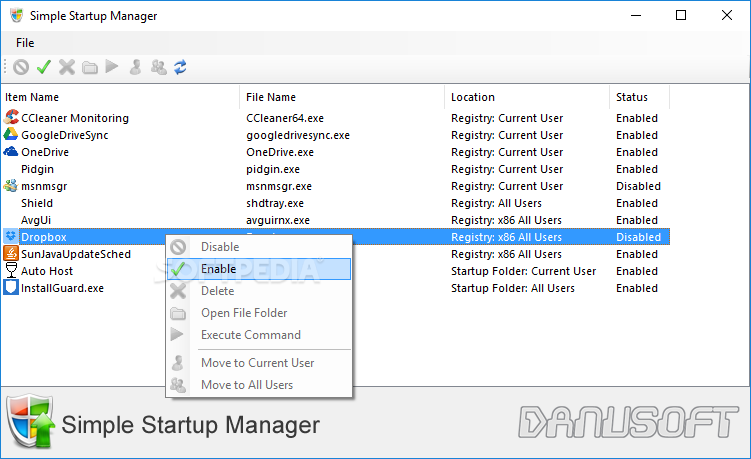The image size is (751, 459).
Task: Choose Open File Folder in context menu
Action: (x=259, y=313)
